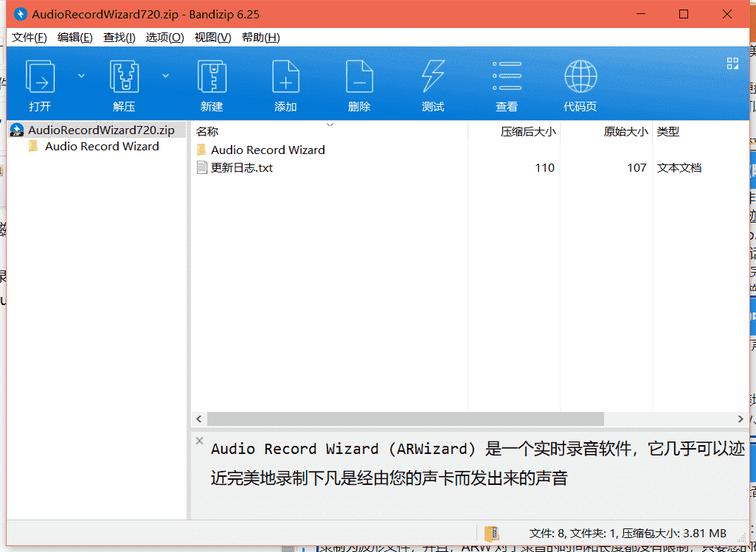
Task: Open the 查找(I) menu
Action: [119, 38]
